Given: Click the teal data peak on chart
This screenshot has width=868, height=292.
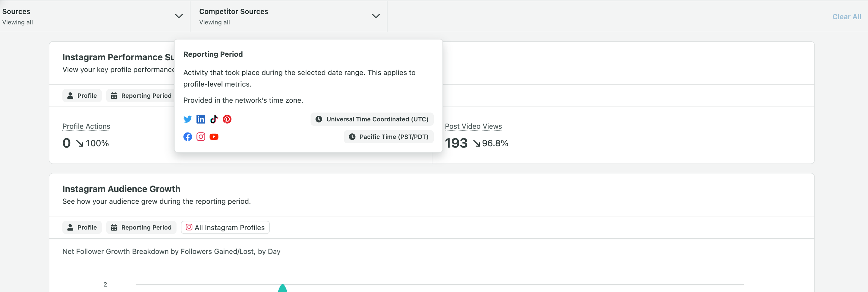Looking at the screenshot, I should coord(282,288).
